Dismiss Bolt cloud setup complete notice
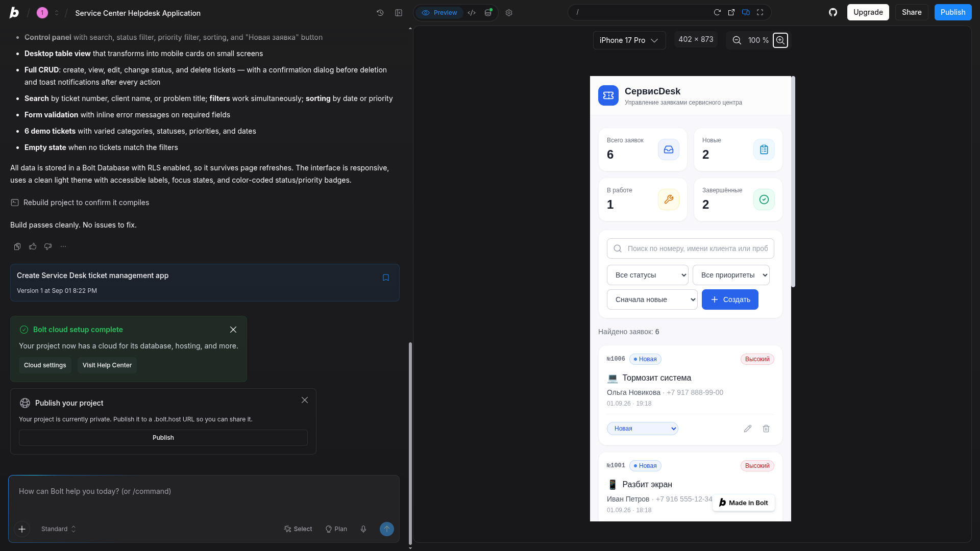Viewport: 980px width, 551px height. (x=233, y=330)
